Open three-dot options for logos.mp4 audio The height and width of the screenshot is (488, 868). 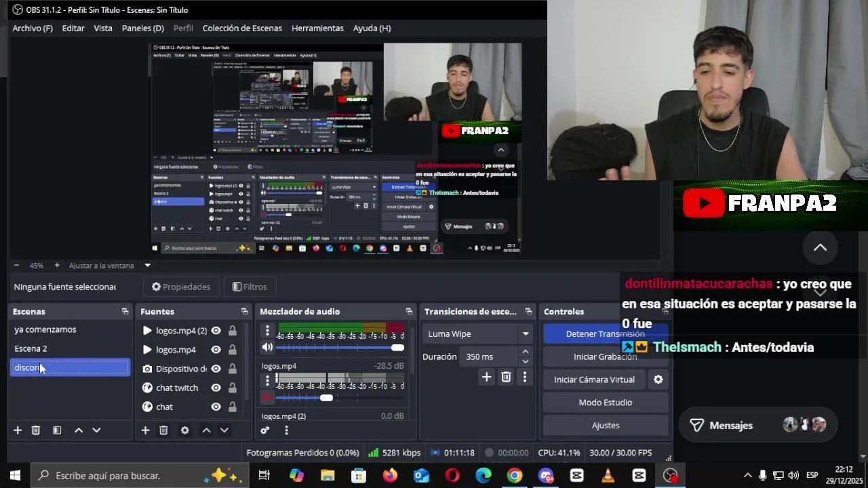[x=267, y=381]
